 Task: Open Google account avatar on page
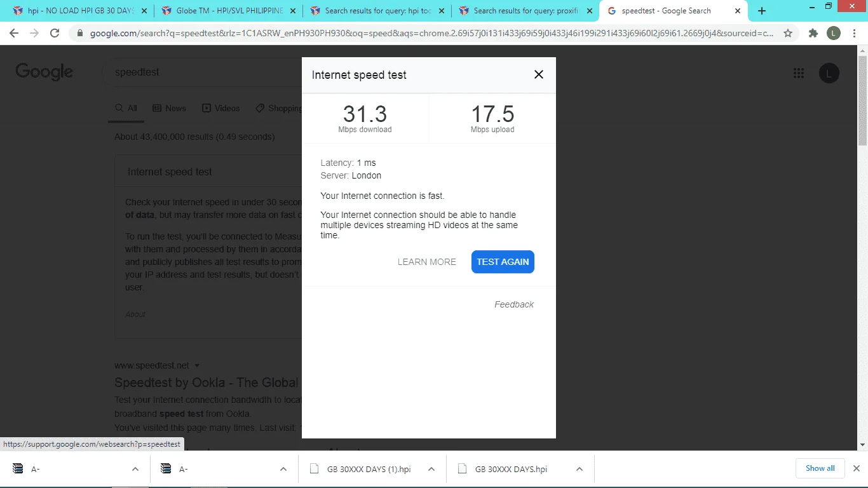point(829,73)
